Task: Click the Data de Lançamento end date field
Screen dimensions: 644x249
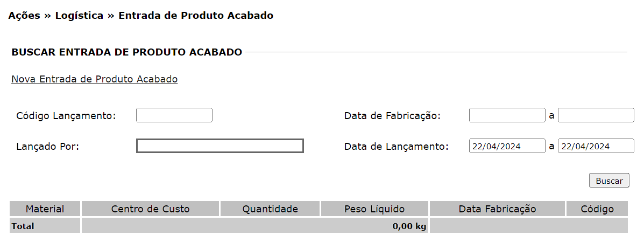Action: tap(596, 146)
